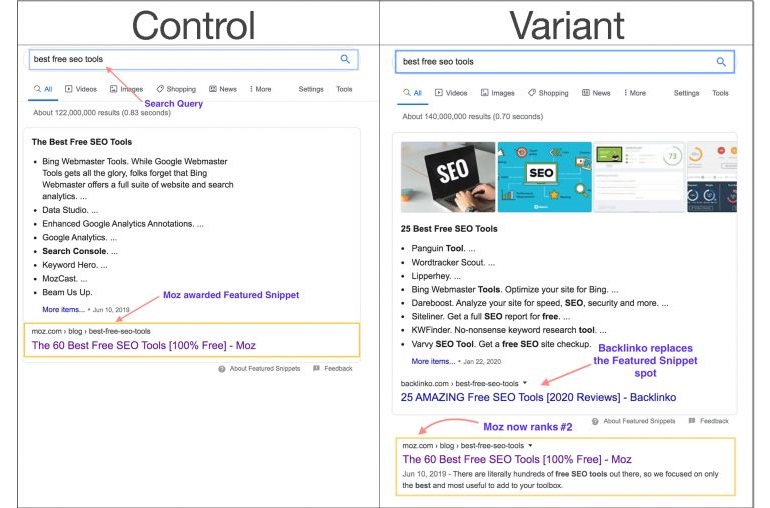
Task: Click About Featured Snippets icon in Variant panel
Action: coord(597,421)
